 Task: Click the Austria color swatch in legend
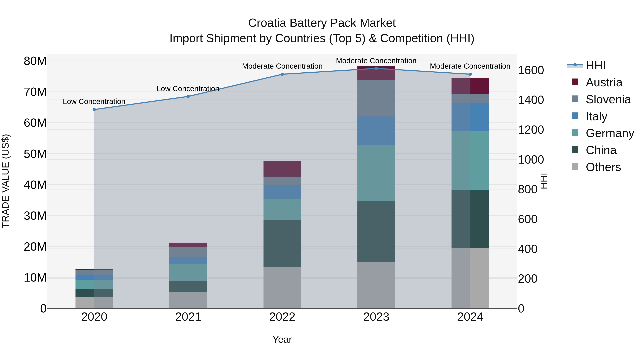[575, 82]
